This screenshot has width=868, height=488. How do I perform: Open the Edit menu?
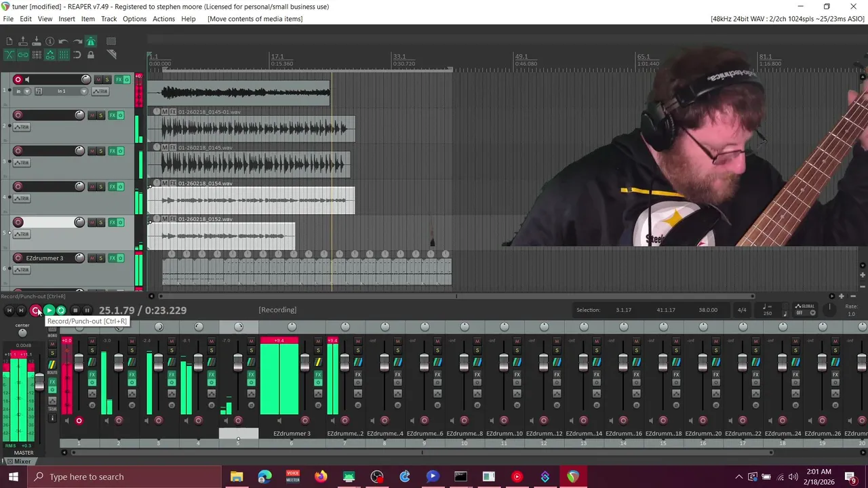(x=26, y=19)
